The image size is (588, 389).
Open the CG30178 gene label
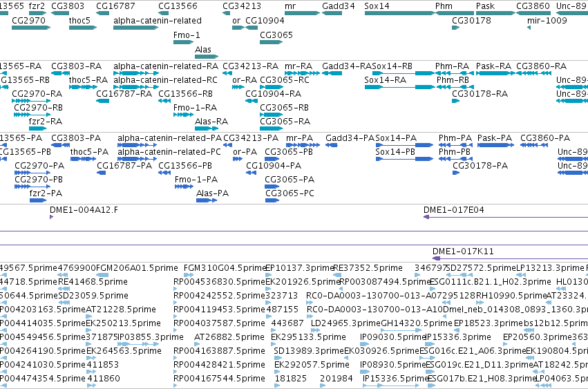click(471, 21)
